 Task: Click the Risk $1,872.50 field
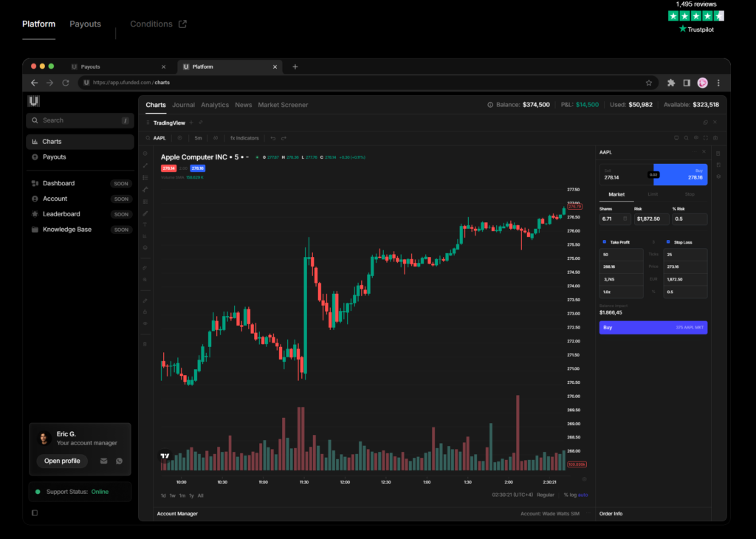651,219
